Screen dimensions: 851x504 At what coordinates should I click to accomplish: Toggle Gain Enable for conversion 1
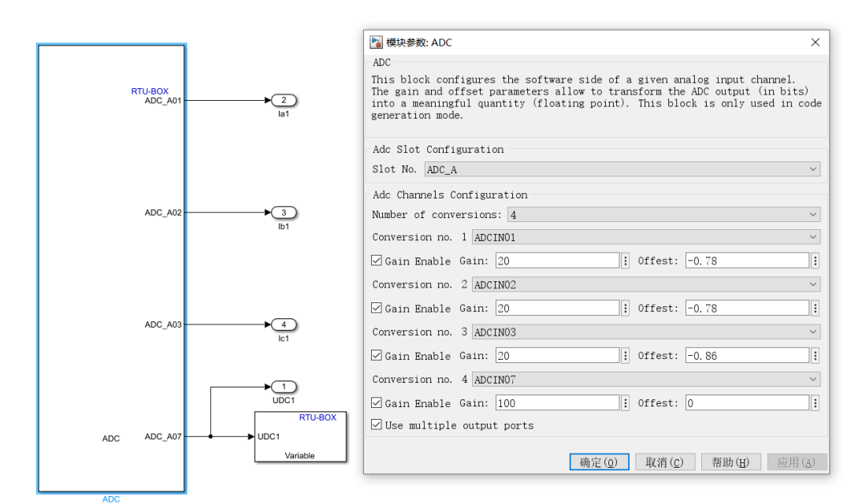[377, 261]
